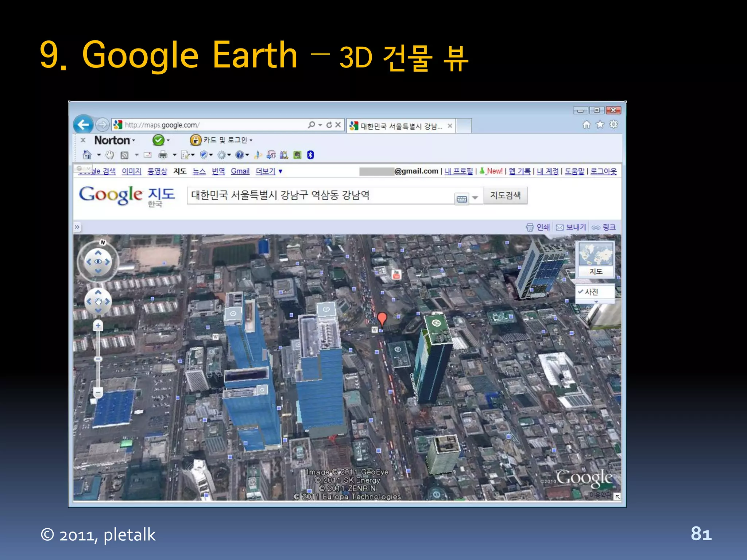Viewport: 747px width, 560px height.
Task: Select the 지도 item in Google bar
Action: (180, 171)
